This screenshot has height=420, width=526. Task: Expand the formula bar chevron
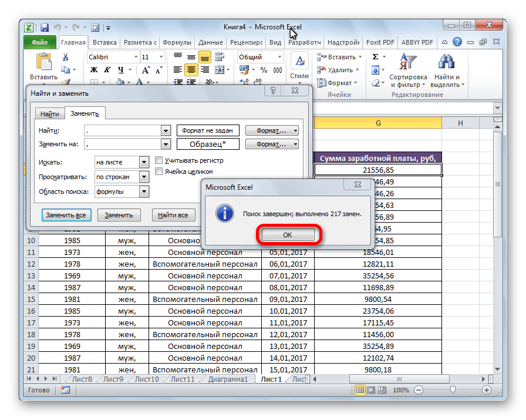tap(497, 107)
